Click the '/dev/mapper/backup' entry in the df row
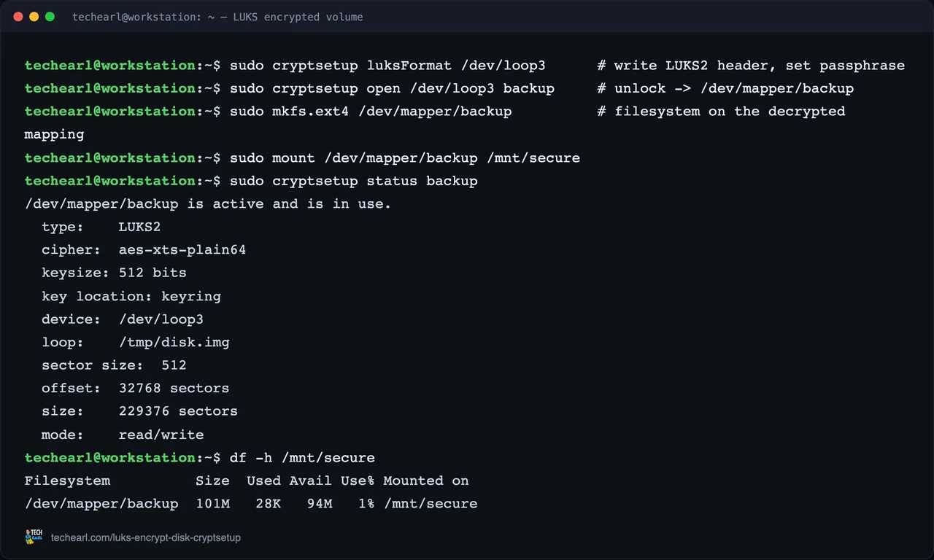 point(101,504)
